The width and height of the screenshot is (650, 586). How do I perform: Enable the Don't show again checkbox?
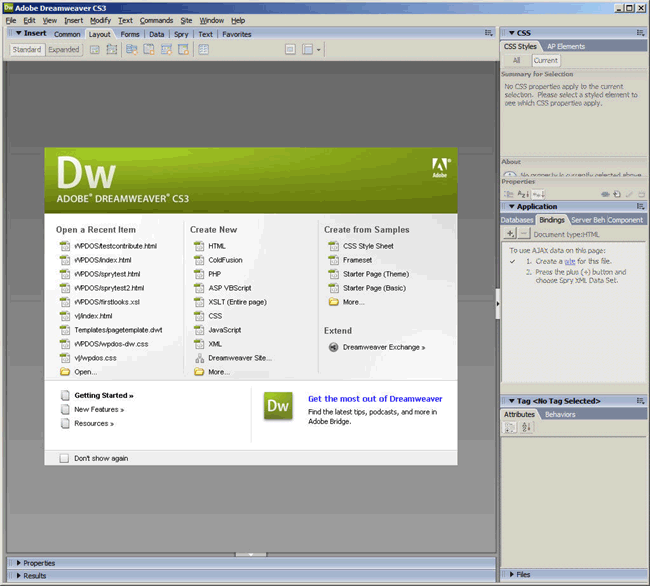[65, 458]
